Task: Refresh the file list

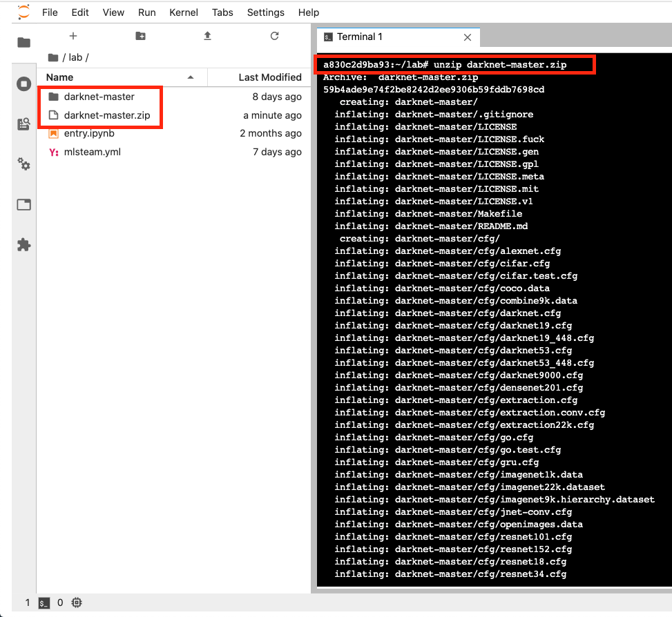Action: tap(275, 36)
